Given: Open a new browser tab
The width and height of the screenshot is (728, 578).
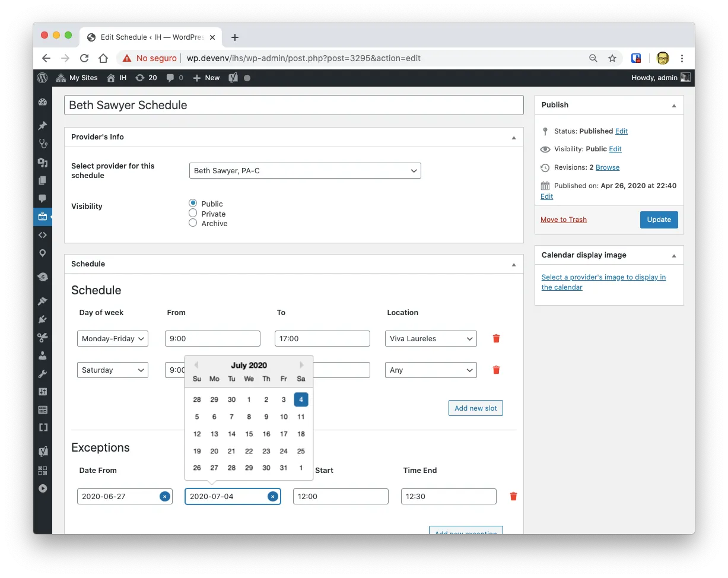Looking at the screenshot, I should (235, 37).
